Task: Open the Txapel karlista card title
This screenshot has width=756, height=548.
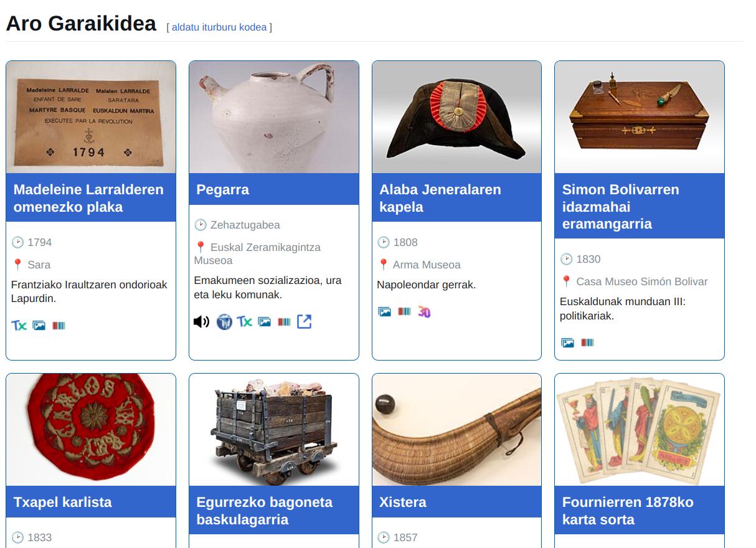Action: point(62,502)
